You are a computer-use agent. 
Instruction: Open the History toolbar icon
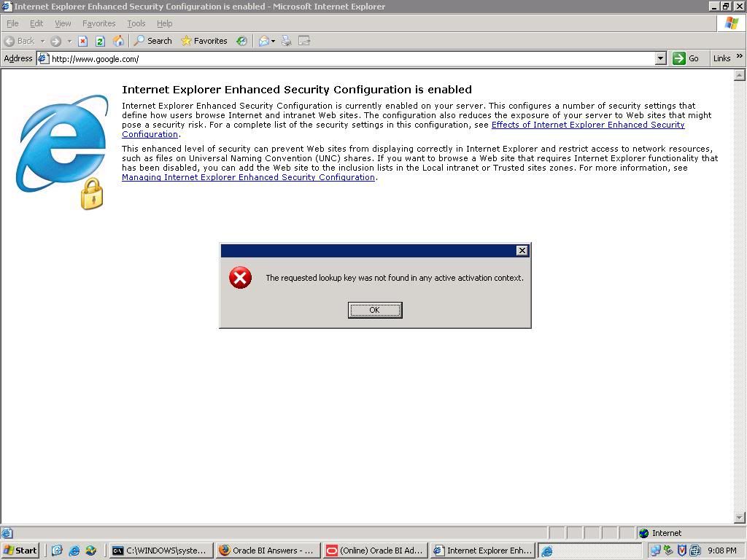pyautogui.click(x=242, y=41)
